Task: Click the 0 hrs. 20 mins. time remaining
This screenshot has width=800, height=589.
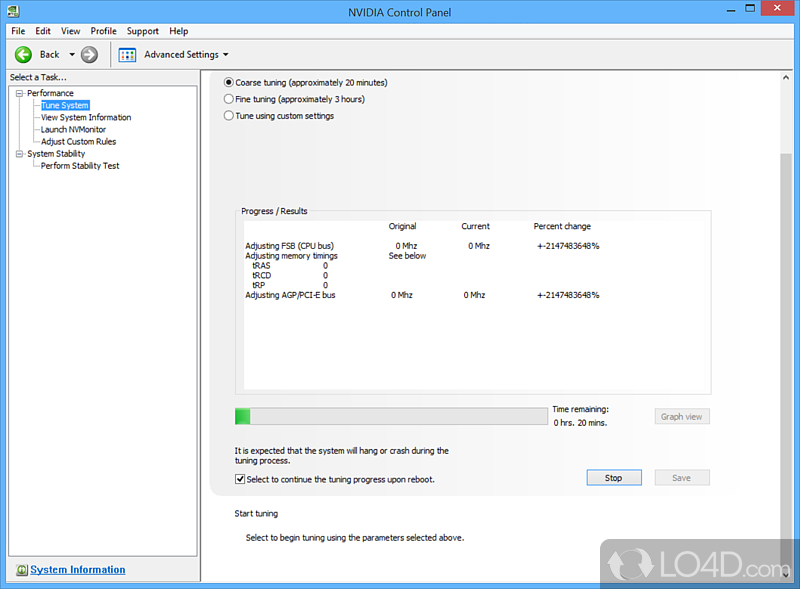Action: (x=581, y=423)
